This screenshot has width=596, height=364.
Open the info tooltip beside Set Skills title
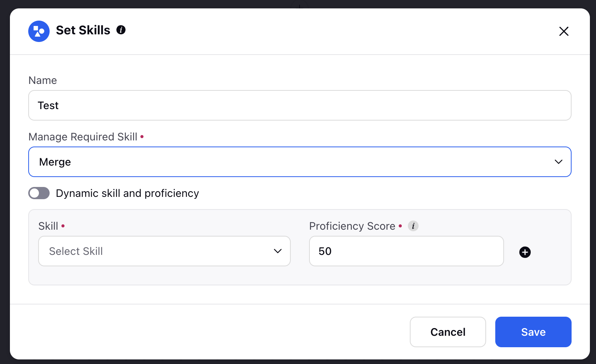121,30
